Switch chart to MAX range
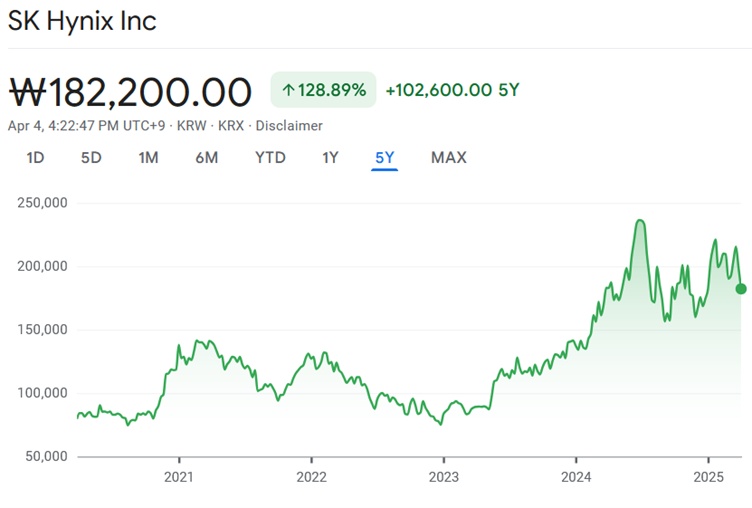 pos(449,158)
